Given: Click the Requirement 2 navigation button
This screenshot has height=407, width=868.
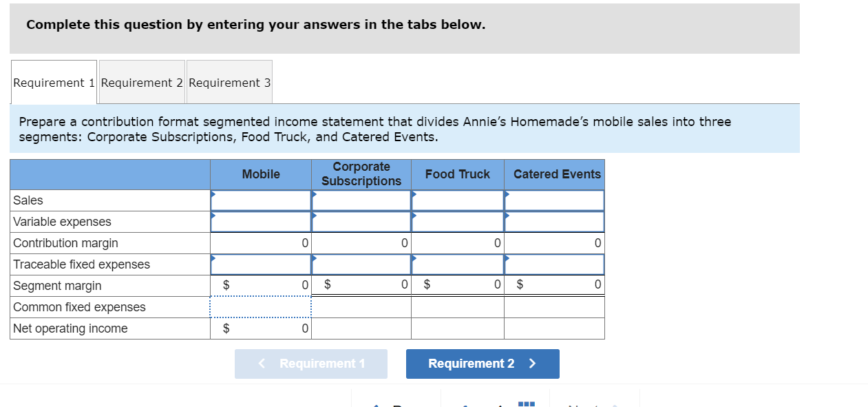Looking at the screenshot, I should [x=482, y=364].
